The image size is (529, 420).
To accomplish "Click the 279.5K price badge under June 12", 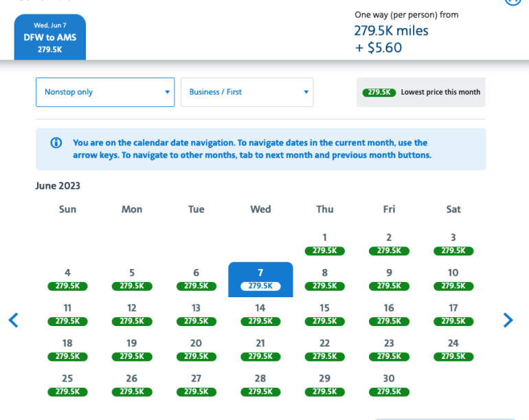I will pos(132,321).
